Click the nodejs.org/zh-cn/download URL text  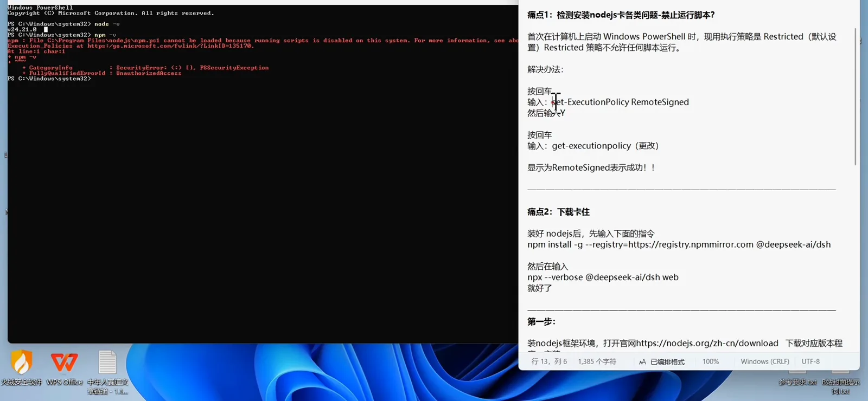pyautogui.click(x=707, y=343)
